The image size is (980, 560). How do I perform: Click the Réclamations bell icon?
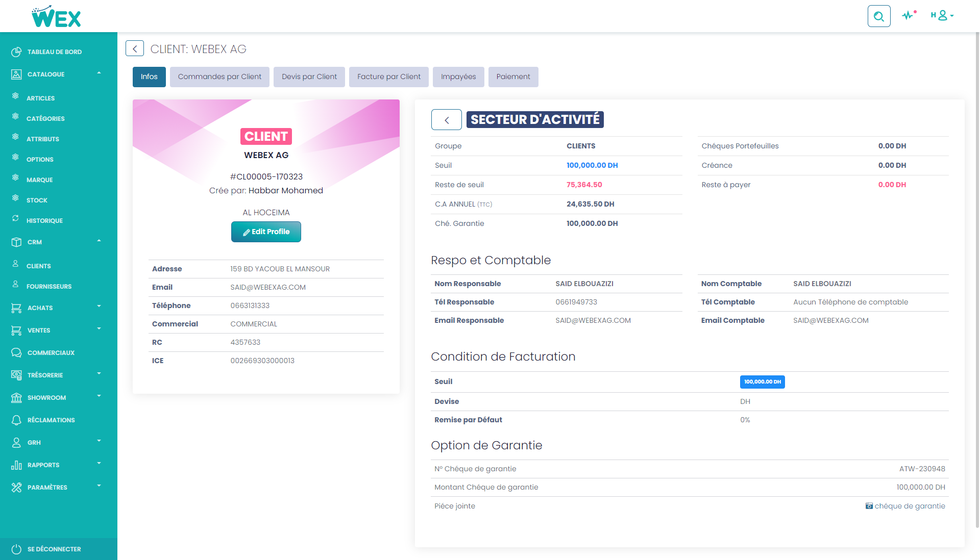[16, 420]
